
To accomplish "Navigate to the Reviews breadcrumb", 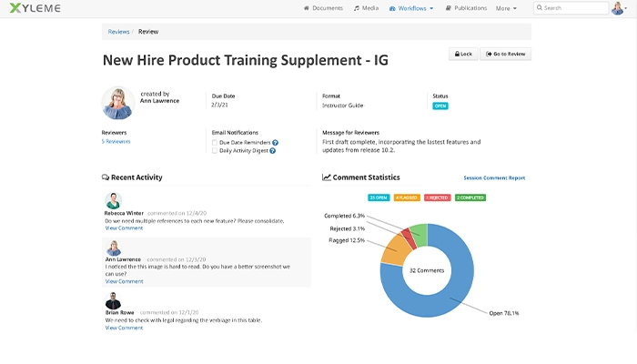I will (118, 31).
